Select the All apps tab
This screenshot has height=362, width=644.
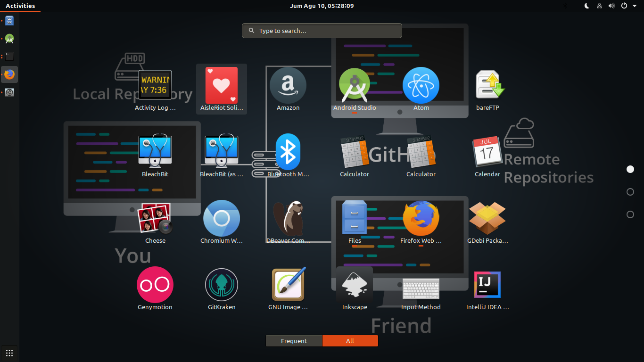tap(350, 341)
